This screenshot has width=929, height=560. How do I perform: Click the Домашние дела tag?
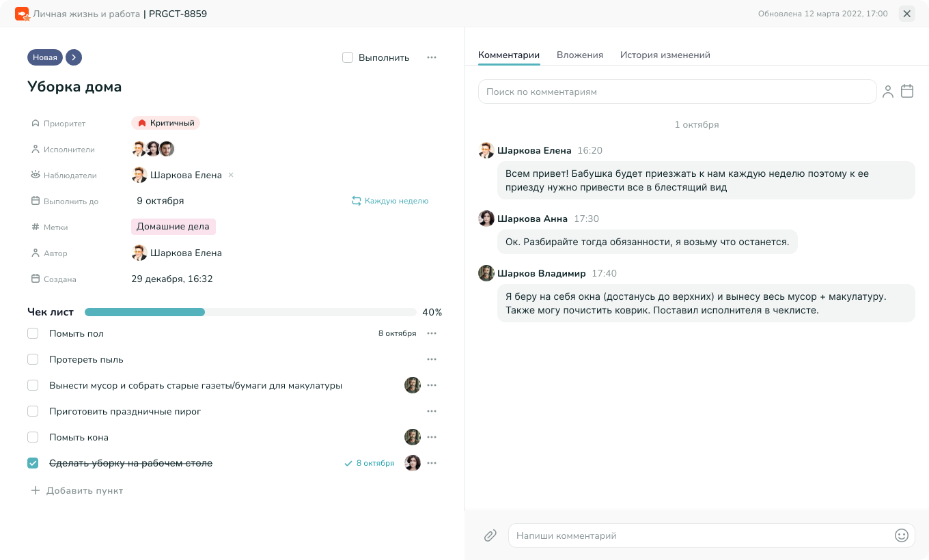[174, 227]
